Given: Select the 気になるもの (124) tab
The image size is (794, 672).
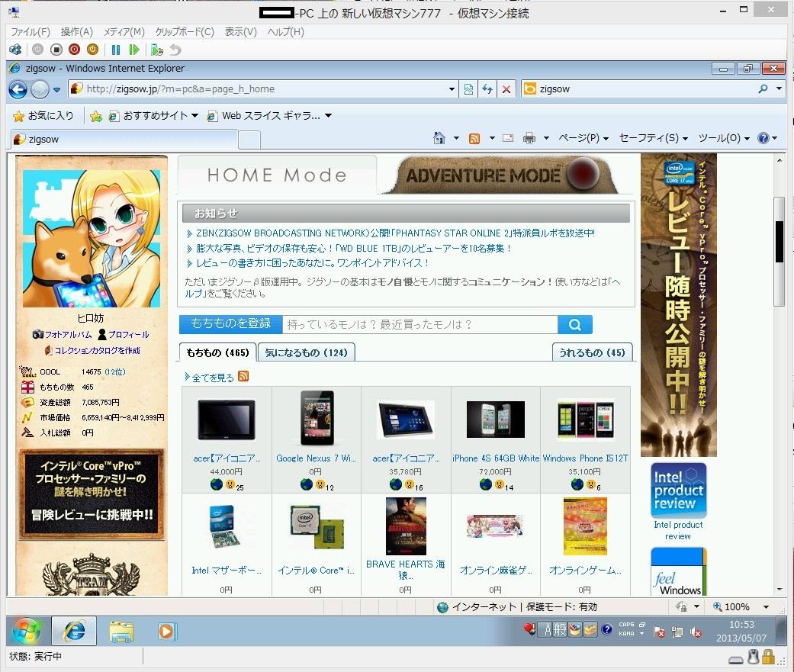Looking at the screenshot, I should (x=306, y=352).
